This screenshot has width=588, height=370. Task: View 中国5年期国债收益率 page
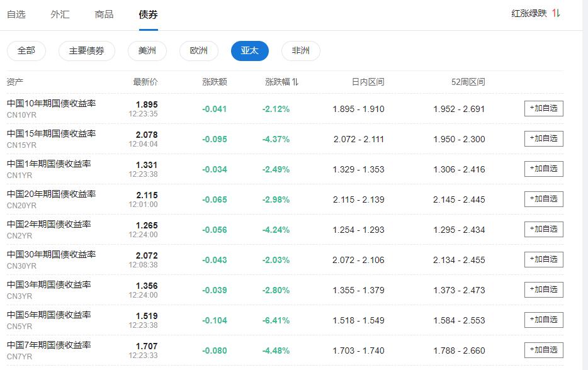point(48,315)
